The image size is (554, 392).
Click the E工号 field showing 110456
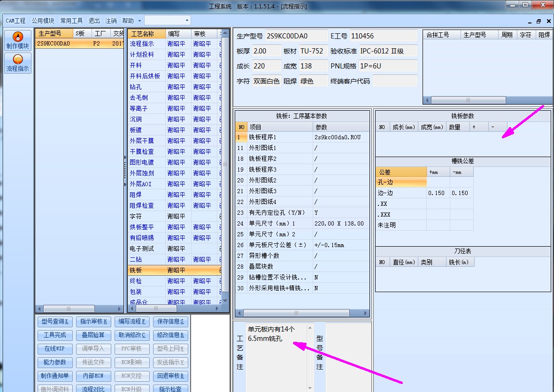click(384, 36)
